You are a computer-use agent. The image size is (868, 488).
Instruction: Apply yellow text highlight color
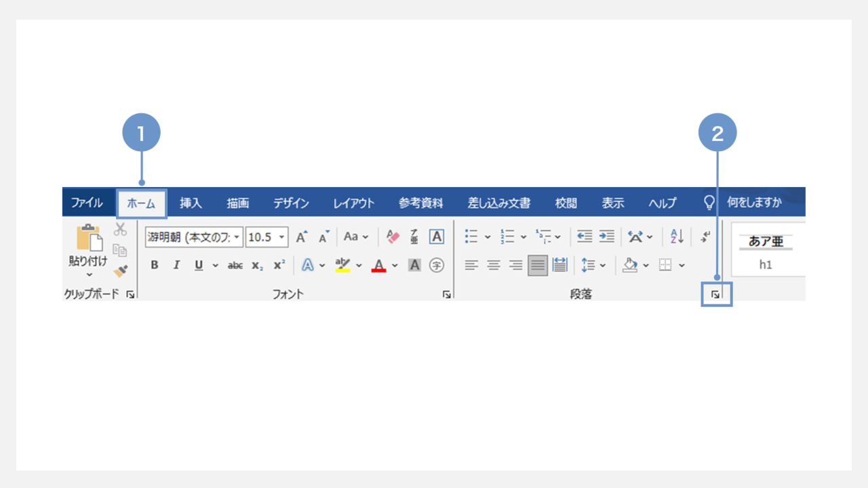[x=343, y=265]
